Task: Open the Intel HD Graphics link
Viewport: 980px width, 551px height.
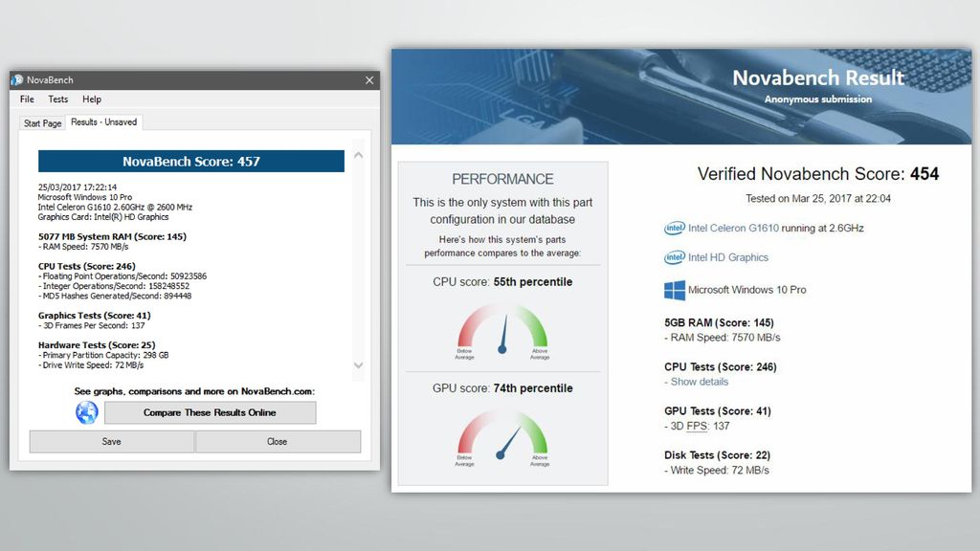Action: 728,257
